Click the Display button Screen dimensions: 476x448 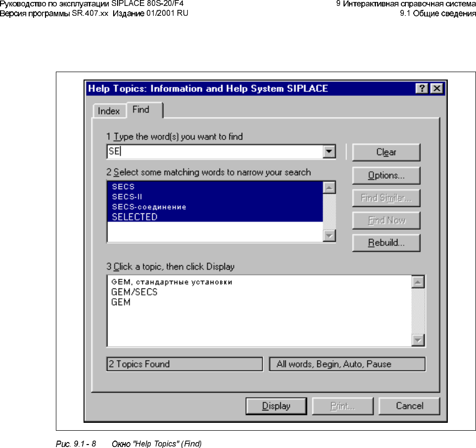click(276, 406)
